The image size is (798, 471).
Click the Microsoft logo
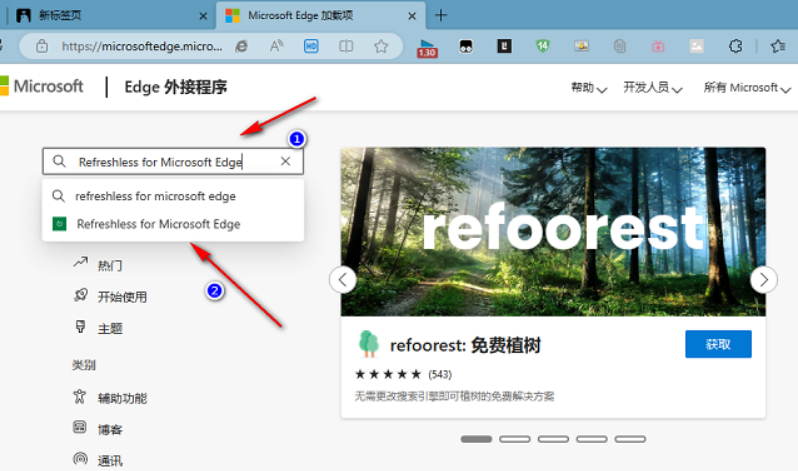tap(42, 86)
